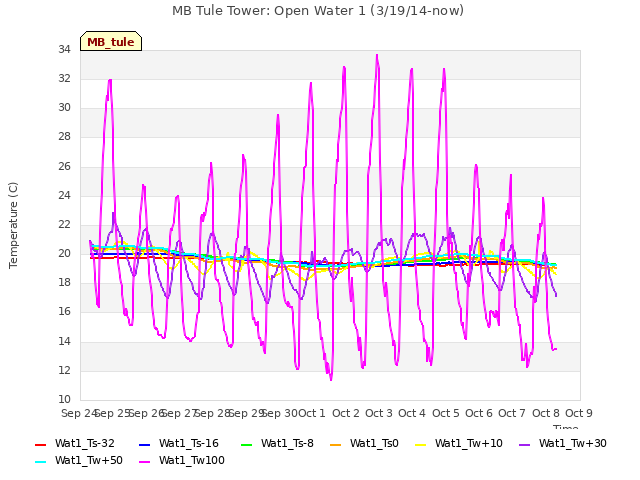The height and width of the screenshot is (480, 640).
Task: Click the yellow Wat1_Tw+10 legend swatch
Action: [421, 444]
